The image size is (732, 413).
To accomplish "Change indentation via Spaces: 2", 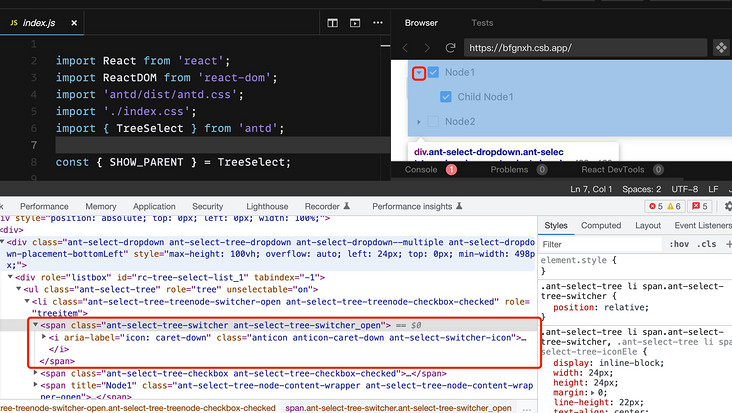I will (641, 189).
